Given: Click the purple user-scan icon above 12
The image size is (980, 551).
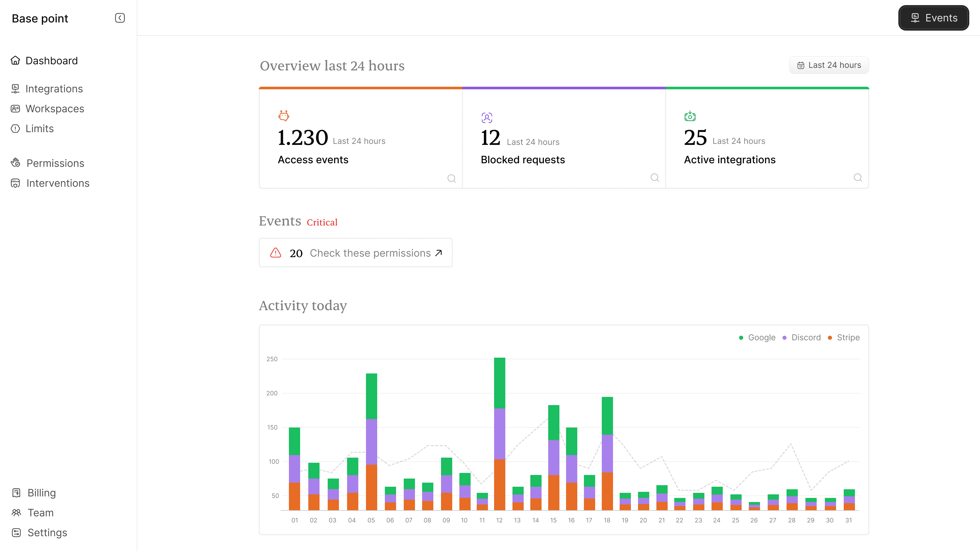Looking at the screenshot, I should pyautogui.click(x=487, y=118).
